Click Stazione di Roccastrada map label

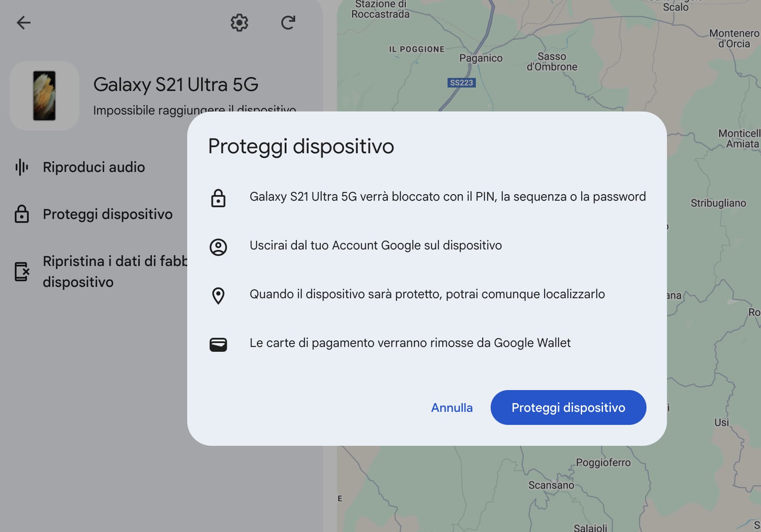tap(380, 10)
